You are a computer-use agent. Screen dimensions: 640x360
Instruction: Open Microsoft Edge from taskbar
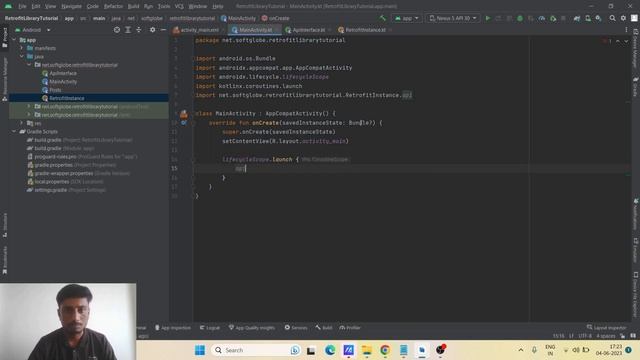(330, 350)
